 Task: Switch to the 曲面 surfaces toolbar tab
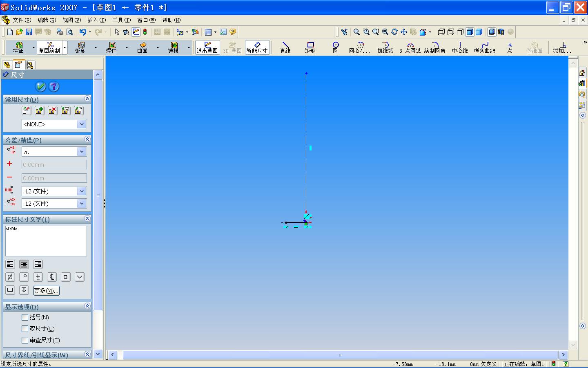pyautogui.click(x=143, y=47)
